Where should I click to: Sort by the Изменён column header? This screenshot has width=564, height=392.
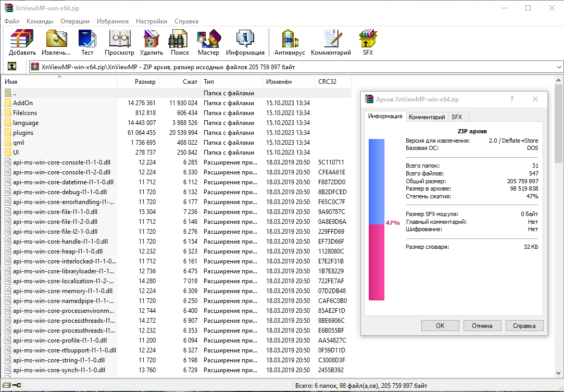[289, 82]
